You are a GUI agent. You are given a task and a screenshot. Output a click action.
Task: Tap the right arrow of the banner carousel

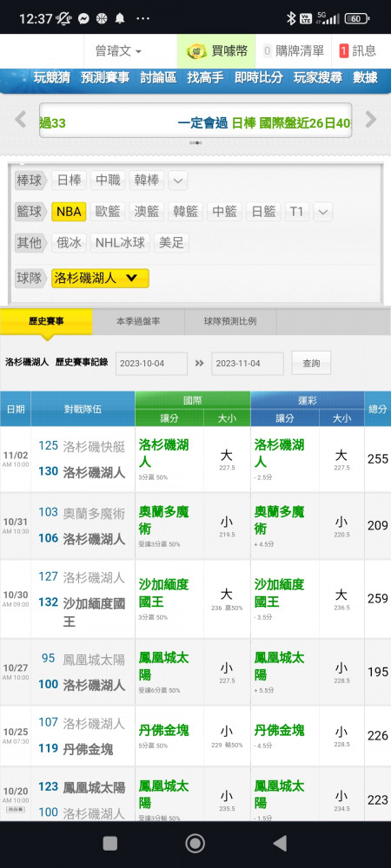(370, 119)
